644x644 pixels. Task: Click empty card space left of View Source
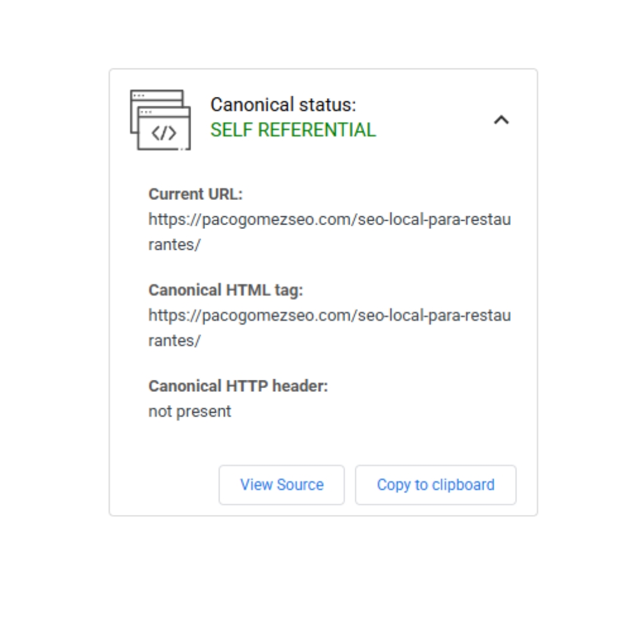(164, 485)
